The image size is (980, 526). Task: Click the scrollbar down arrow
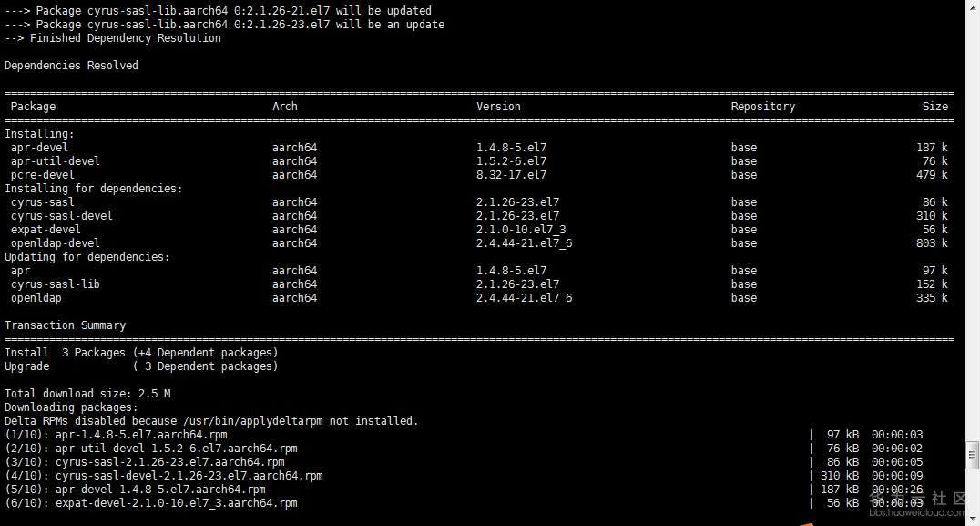pyautogui.click(x=972, y=518)
